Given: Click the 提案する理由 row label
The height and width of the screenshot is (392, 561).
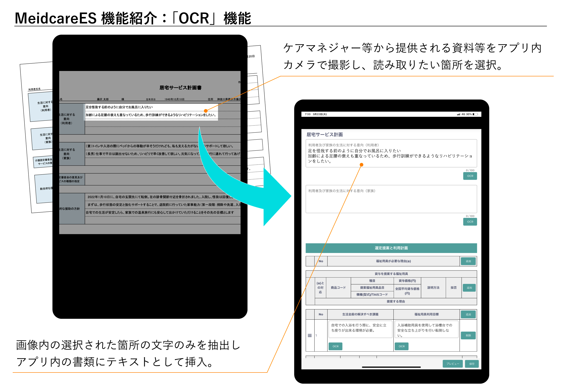Looking at the screenshot, I should tap(396, 302).
